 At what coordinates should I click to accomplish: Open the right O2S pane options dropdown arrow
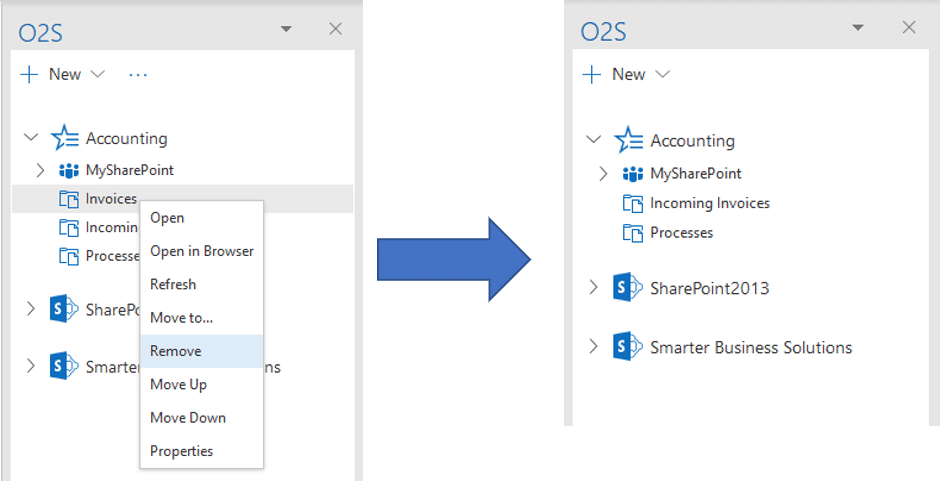(858, 28)
